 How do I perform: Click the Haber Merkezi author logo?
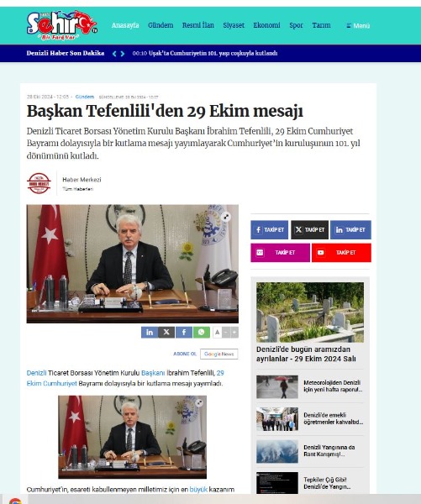(39, 183)
